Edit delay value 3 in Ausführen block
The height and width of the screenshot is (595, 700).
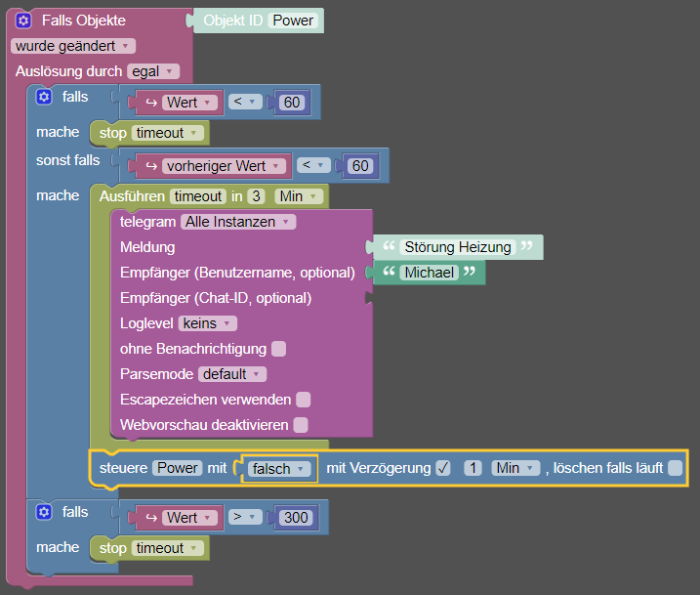[256, 196]
